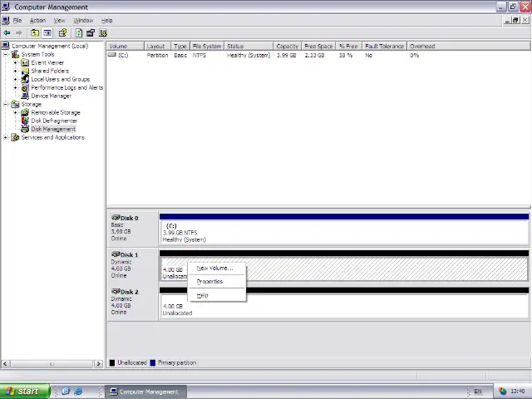
Task: Open the Windows Start menu
Action: (x=25, y=392)
